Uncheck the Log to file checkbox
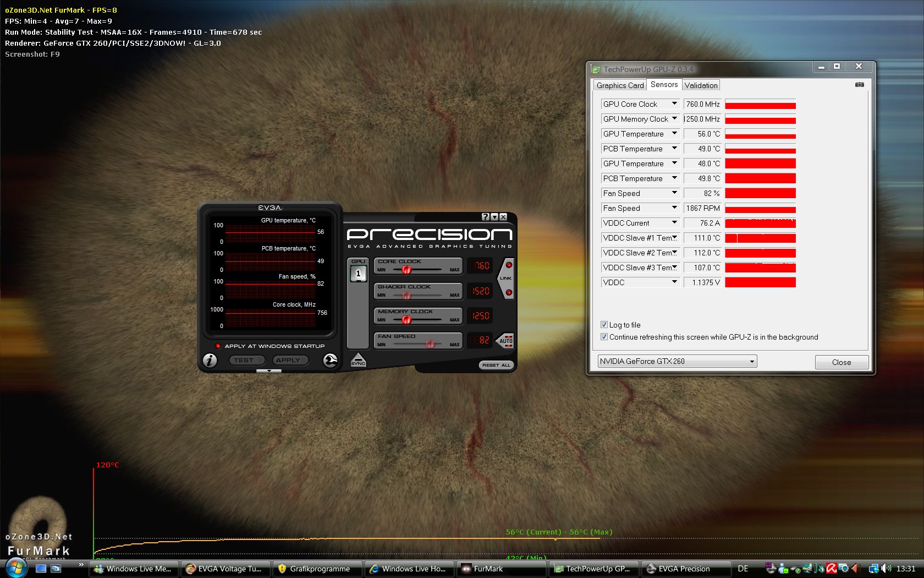 coord(604,325)
